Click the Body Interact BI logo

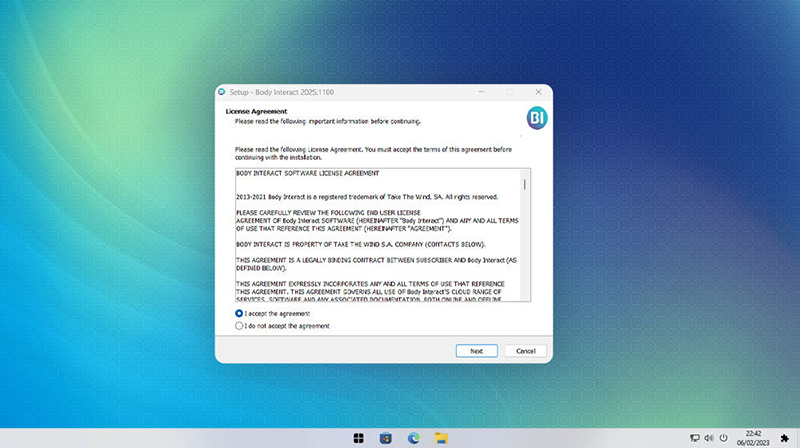coord(536,117)
